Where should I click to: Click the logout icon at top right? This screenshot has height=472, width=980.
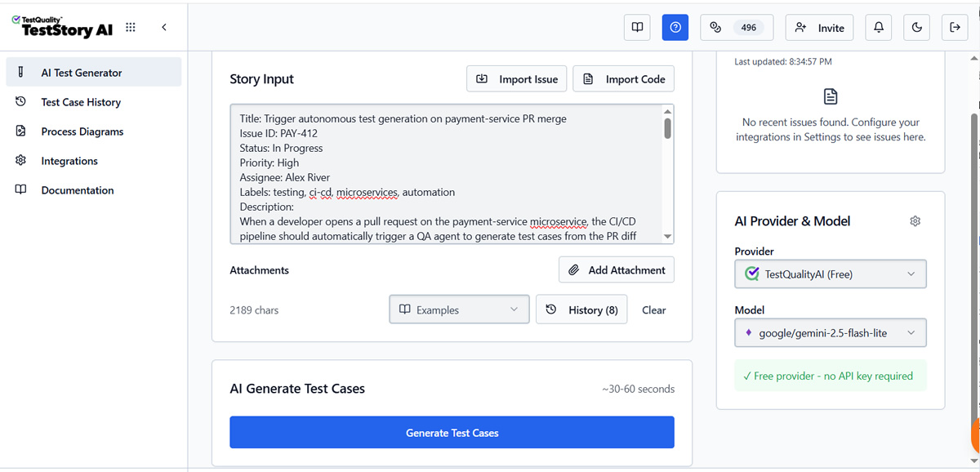point(955,27)
